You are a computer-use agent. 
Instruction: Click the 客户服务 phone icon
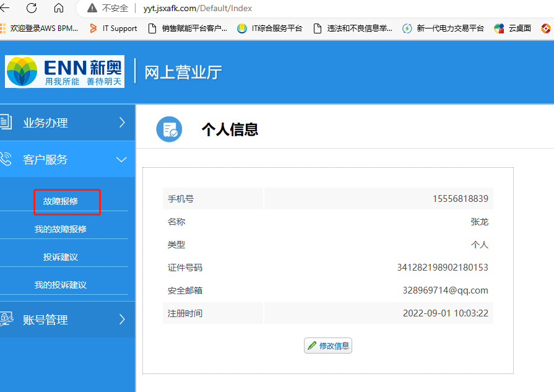6,159
